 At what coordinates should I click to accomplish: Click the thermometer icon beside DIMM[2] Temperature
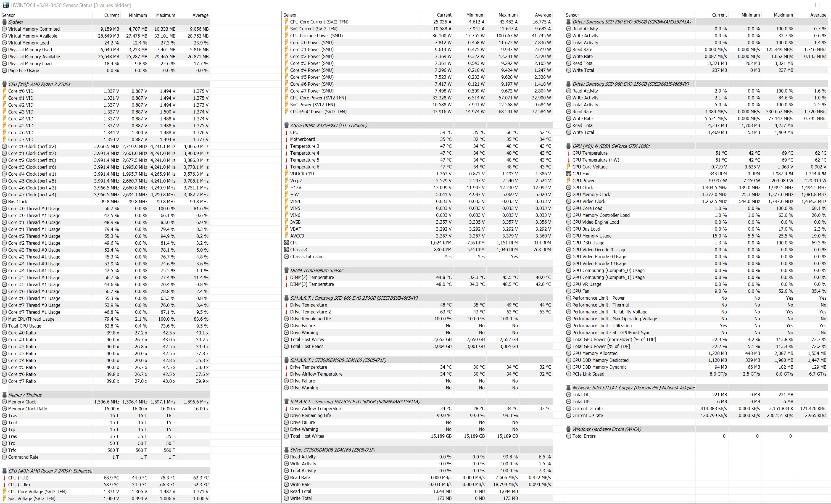pyautogui.click(x=286, y=277)
